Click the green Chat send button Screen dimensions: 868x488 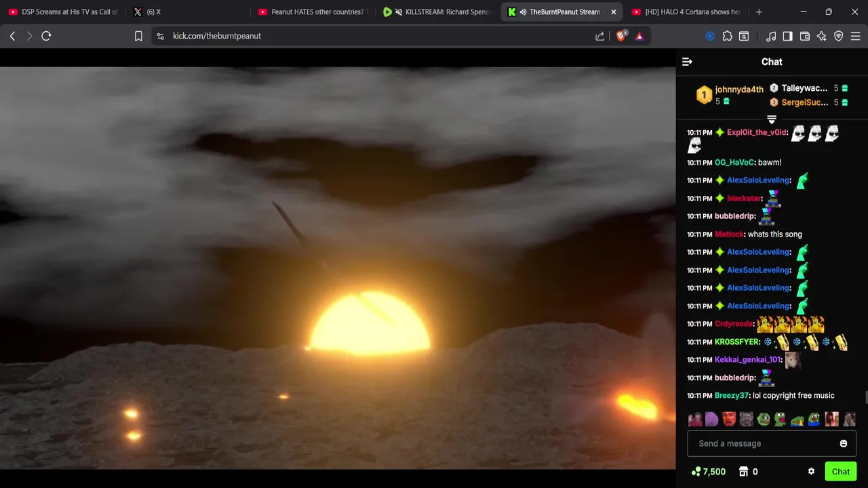(x=841, y=472)
